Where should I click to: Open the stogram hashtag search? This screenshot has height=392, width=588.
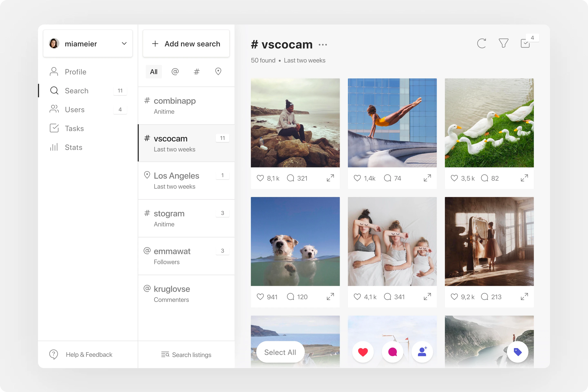[x=186, y=218]
